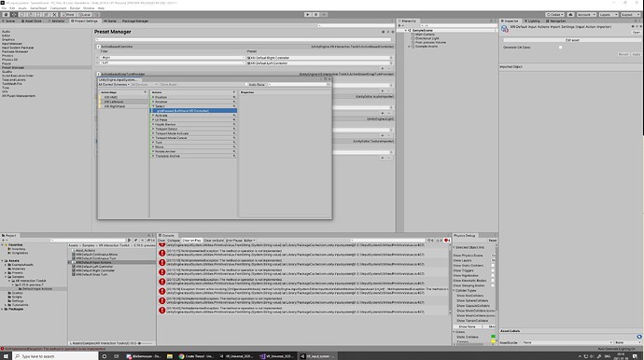Start play mode with the Play button
This screenshot has width=644, height=360.
click(x=308, y=14)
